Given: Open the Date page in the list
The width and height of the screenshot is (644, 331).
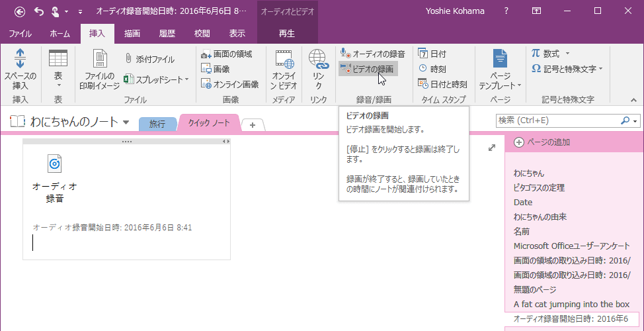Looking at the screenshot, I should [523, 203].
